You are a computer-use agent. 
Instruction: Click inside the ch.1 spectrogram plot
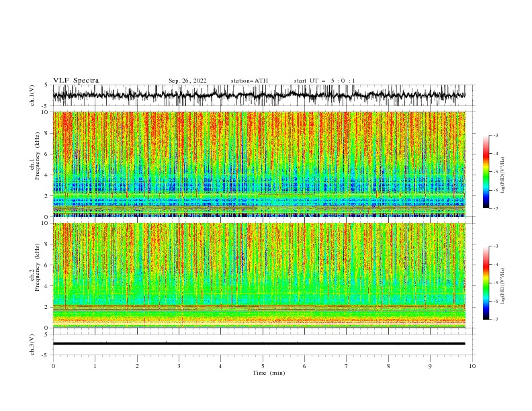[x=259, y=164]
